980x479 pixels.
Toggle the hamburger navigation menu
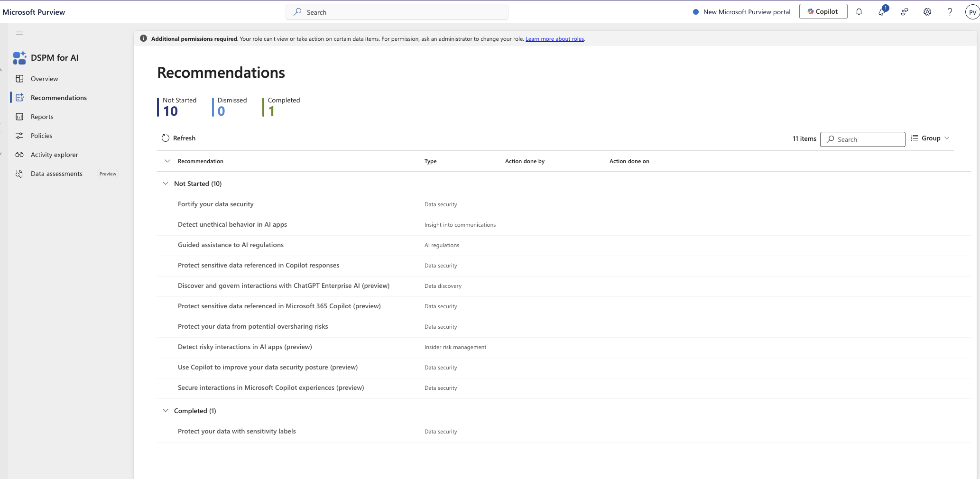tap(19, 33)
